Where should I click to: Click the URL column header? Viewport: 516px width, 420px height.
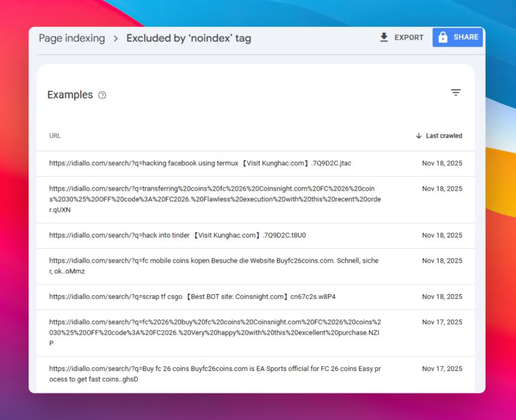(55, 136)
